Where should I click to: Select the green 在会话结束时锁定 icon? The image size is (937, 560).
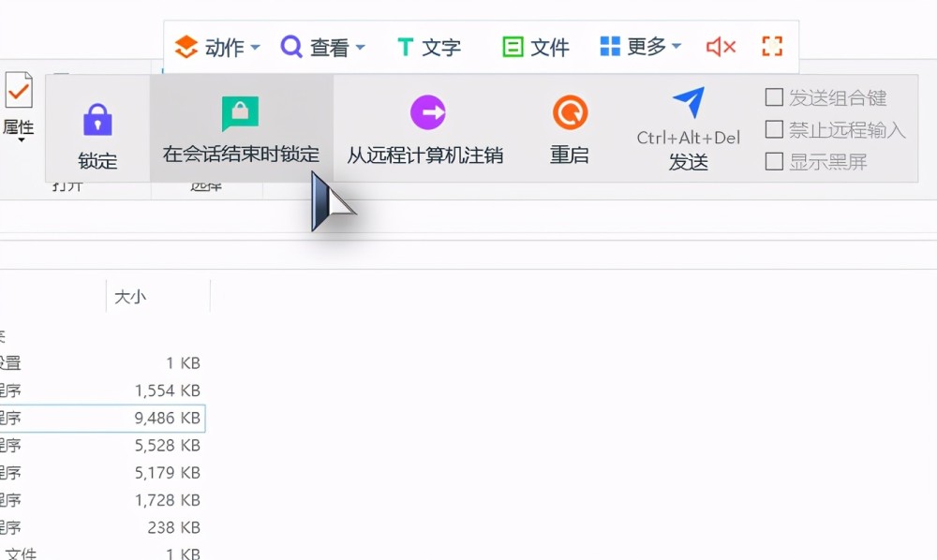[240, 112]
